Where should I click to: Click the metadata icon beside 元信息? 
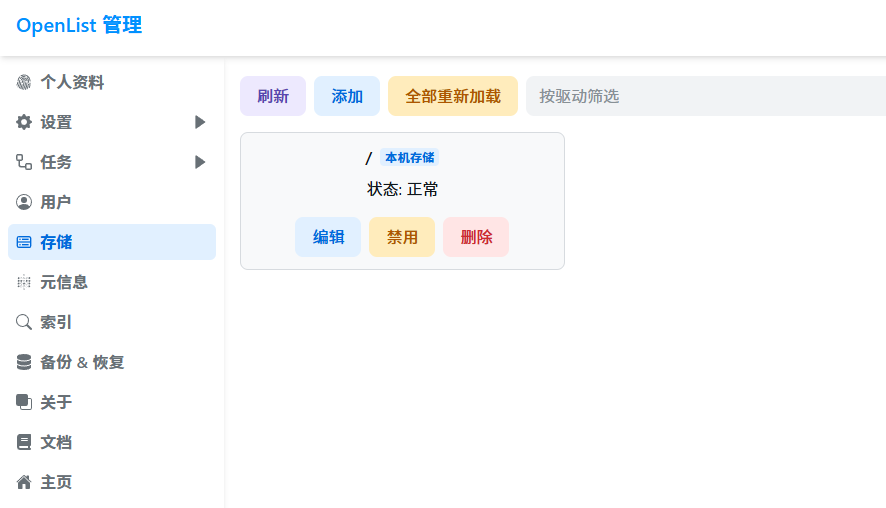24,282
